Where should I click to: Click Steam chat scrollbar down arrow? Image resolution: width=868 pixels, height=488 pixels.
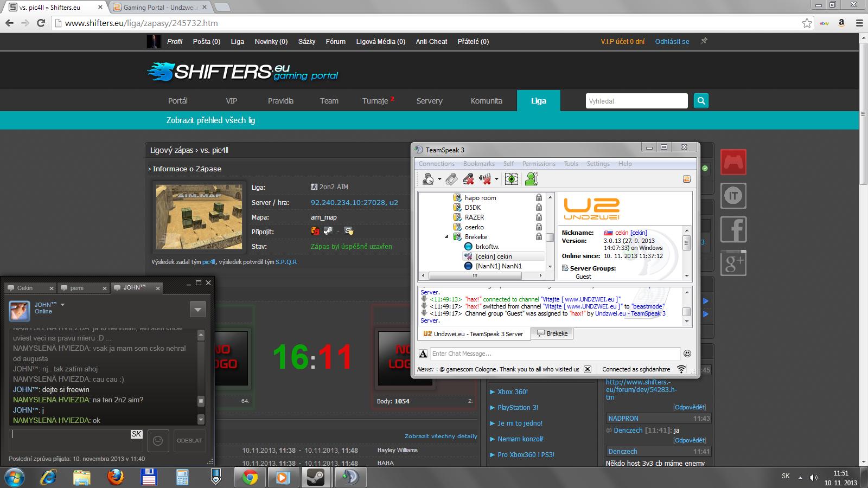tap(201, 420)
